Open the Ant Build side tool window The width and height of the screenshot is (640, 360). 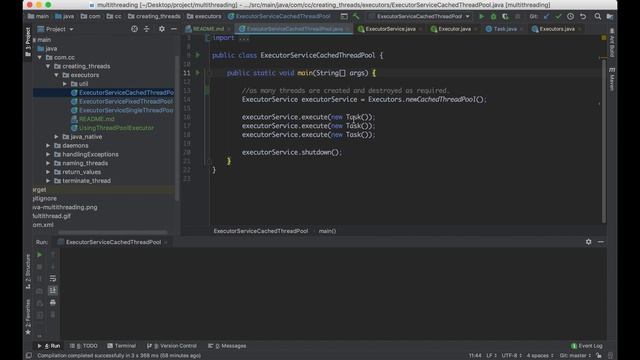(612, 43)
